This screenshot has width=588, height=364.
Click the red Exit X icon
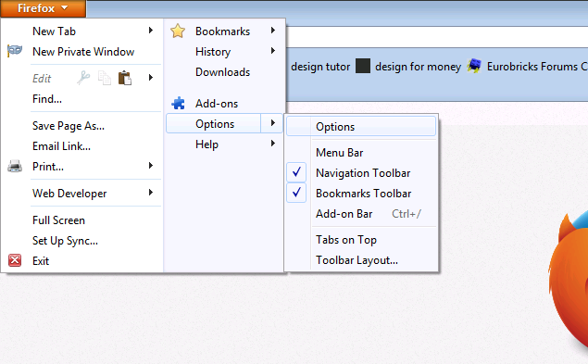click(x=15, y=260)
